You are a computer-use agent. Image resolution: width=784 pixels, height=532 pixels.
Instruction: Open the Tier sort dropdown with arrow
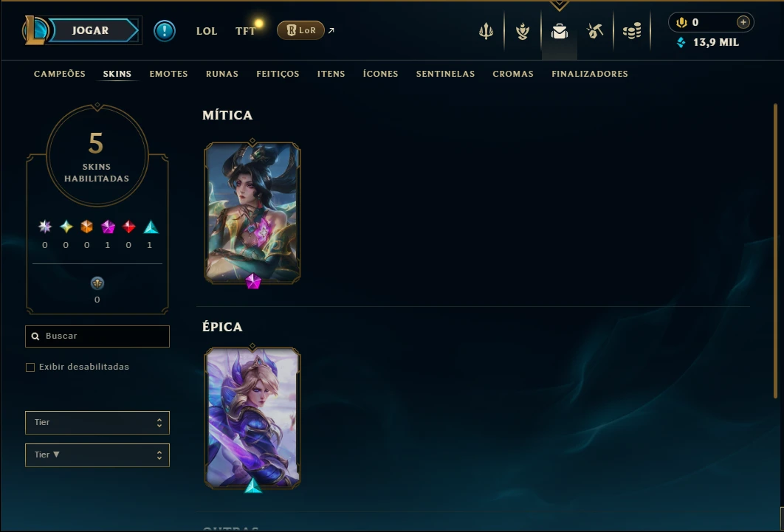(97, 455)
